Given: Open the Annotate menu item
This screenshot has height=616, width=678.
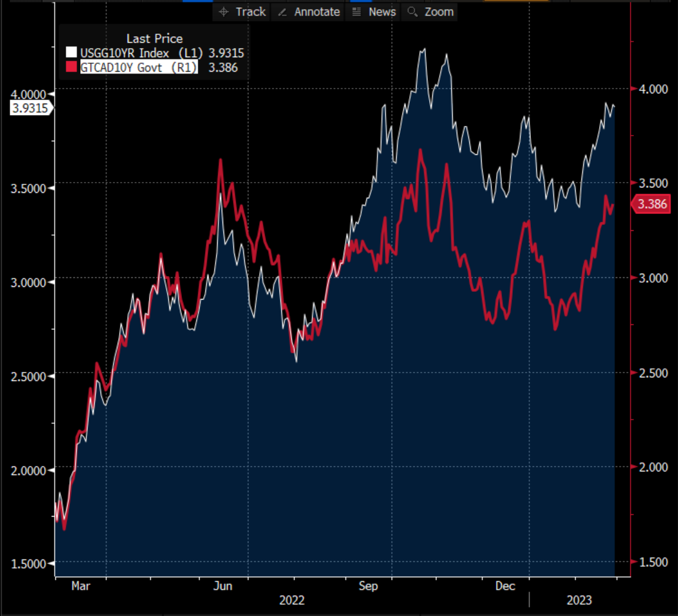Looking at the screenshot, I should 317,11.
